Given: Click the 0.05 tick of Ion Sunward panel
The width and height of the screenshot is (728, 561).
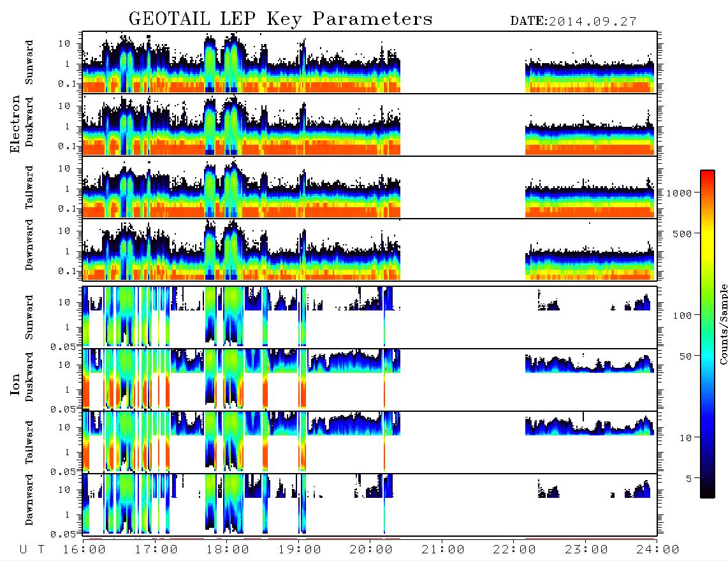Looking at the screenshot, I should [62, 346].
